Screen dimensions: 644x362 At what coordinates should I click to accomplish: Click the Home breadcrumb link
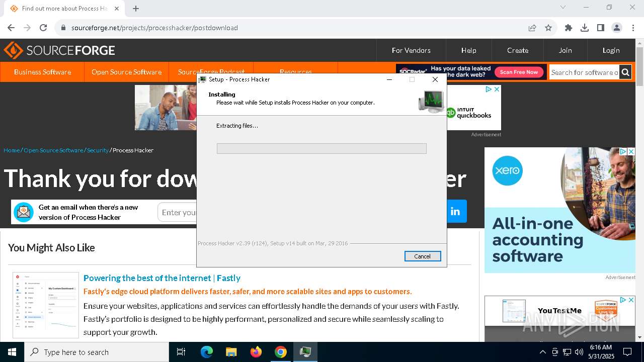(x=12, y=150)
